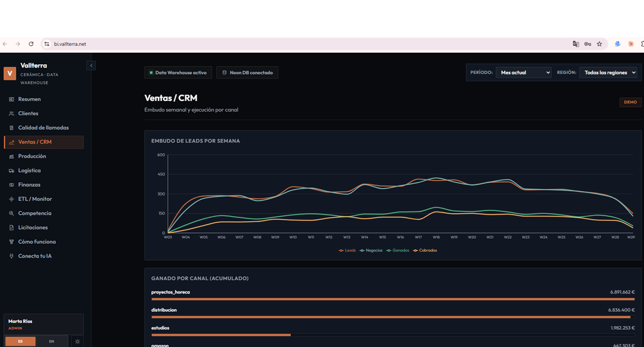This screenshot has height=347, width=644.
Task: Click the orange starburst extension icon
Action: 631,44
